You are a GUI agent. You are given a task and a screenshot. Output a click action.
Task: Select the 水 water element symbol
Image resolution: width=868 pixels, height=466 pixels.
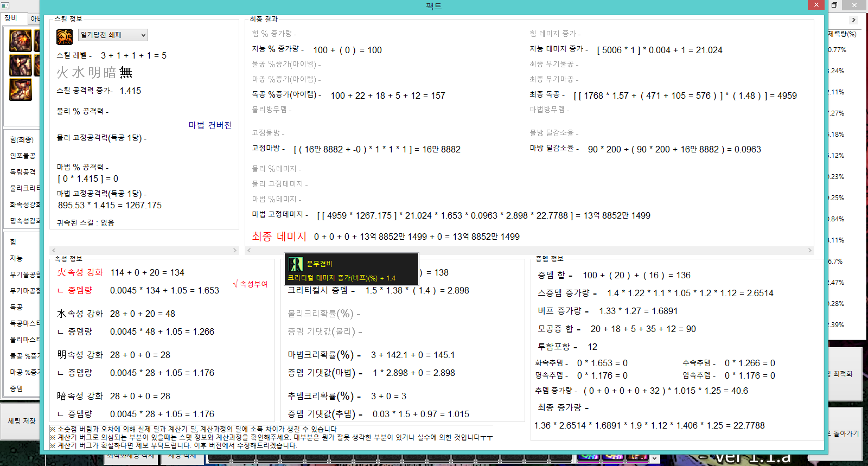coord(78,73)
